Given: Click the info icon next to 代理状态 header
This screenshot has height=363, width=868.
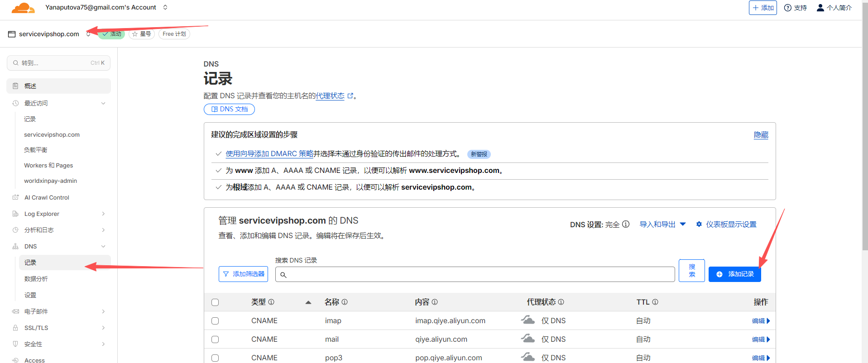Looking at the screenshot, I should (x=561, y=302).
